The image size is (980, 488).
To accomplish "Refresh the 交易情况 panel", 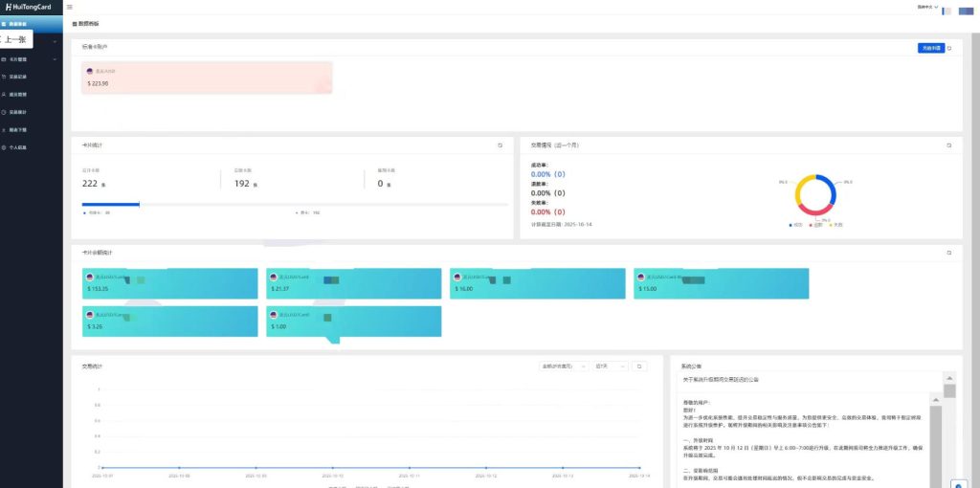I will pyautogui.click(x=948, y=145).
